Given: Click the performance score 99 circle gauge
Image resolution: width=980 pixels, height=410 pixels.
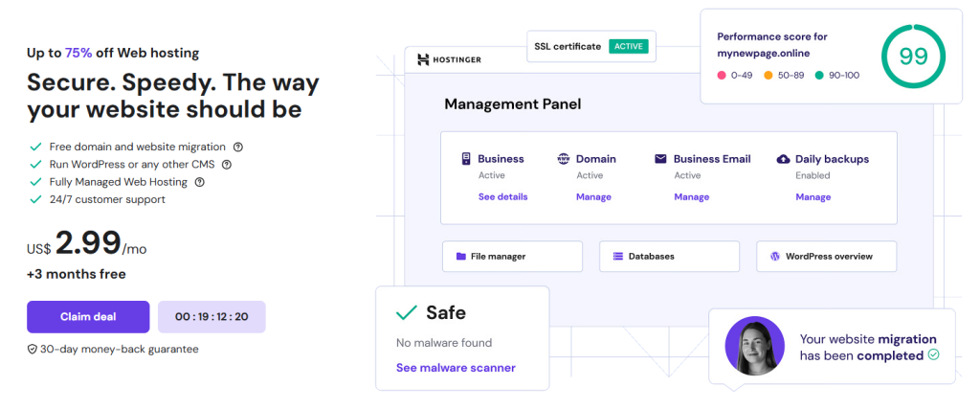Looking at the screenshot, I should [913, 57].
